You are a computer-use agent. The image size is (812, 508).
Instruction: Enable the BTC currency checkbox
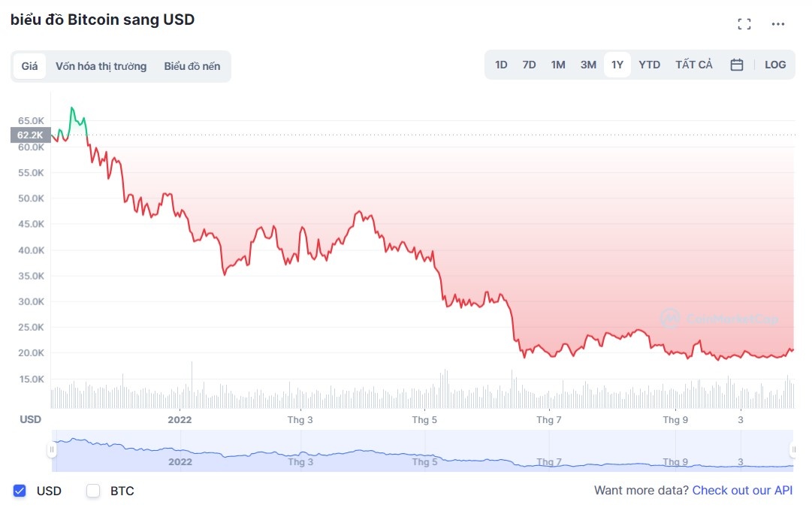(92, 491)
